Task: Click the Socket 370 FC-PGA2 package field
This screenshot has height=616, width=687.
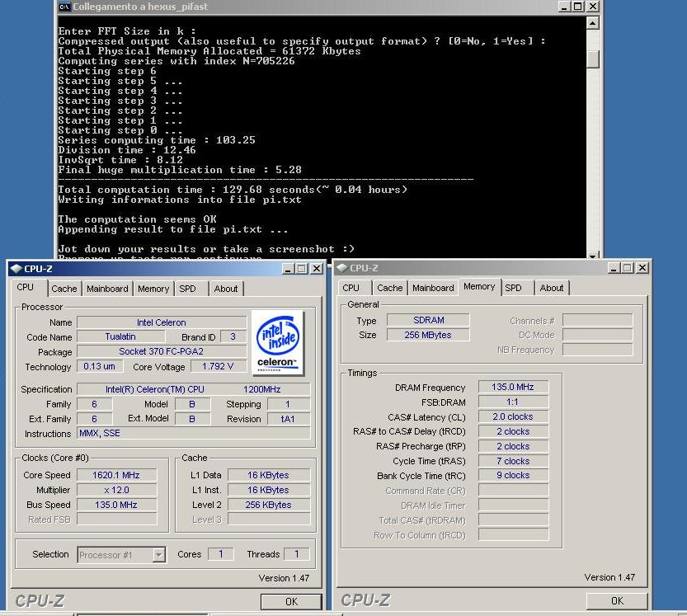Action: [162, 351]
